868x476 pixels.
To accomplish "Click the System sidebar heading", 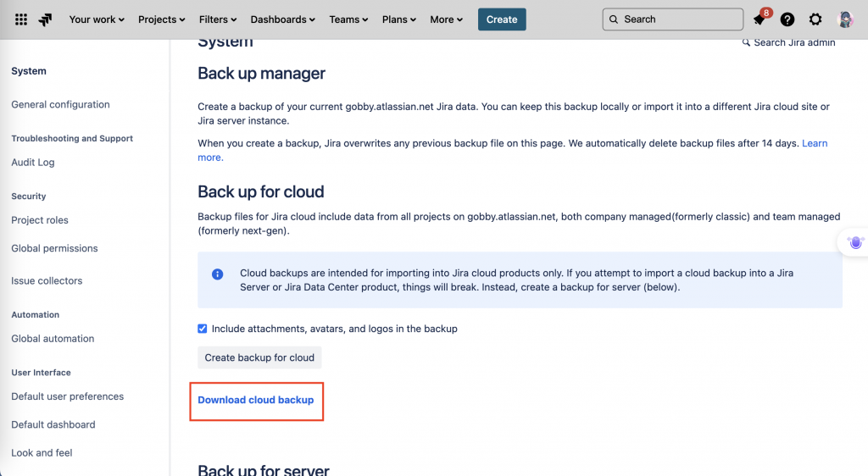I will click(29, 71).
